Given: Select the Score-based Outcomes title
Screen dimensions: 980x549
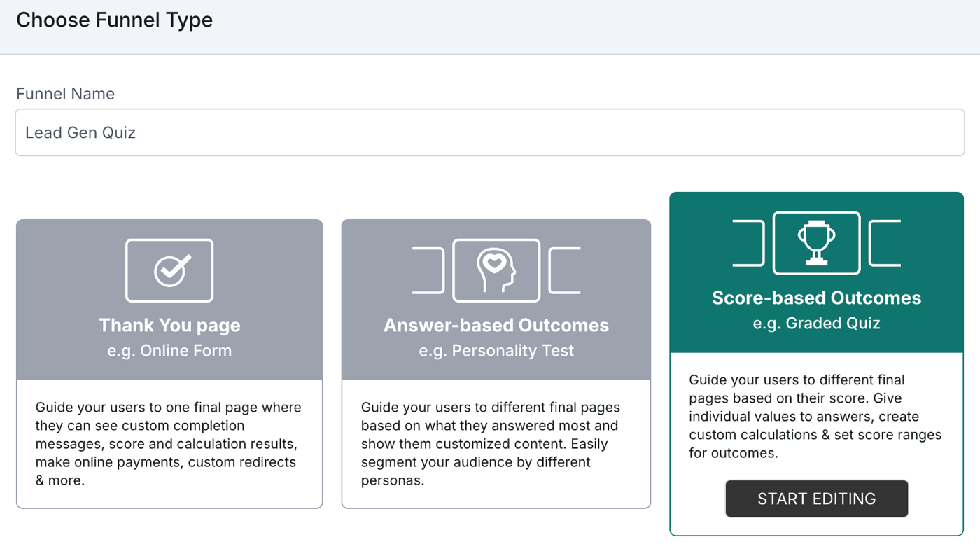Looking at the screenshot, I should tap(817, 298).
